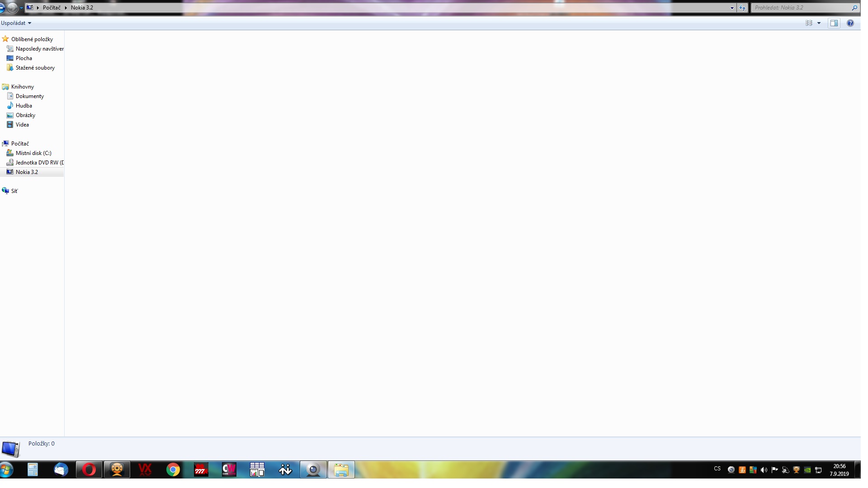Image resolution: width=868 pixels, height=488 pixels.
Task: Click the help question mark icon
Action: click(x=850, y=23)
